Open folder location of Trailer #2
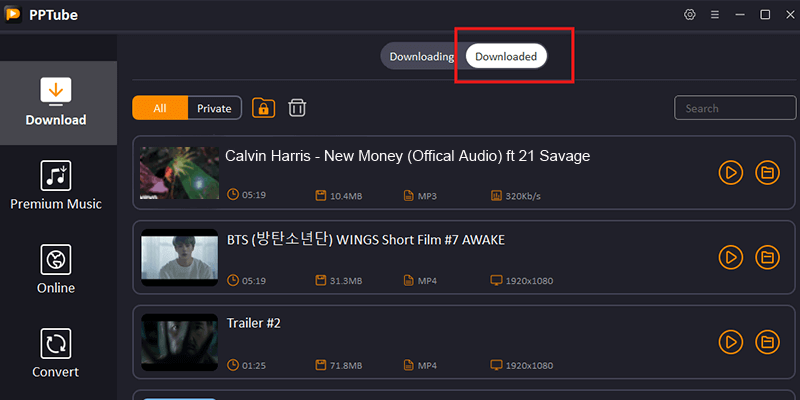The image size is (800, 400). tap(767, 341)
